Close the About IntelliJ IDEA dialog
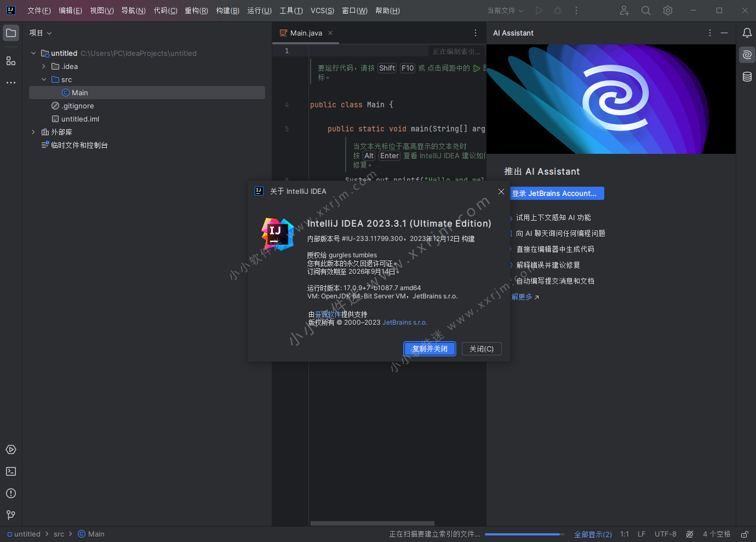This screenshot has height=542, width=756. (501, 192)
